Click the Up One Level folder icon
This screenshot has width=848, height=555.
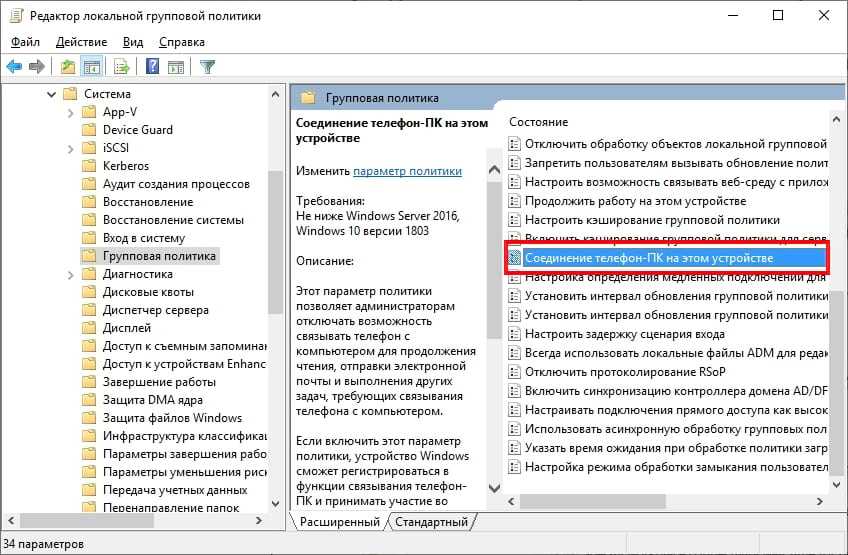[67, 67]
